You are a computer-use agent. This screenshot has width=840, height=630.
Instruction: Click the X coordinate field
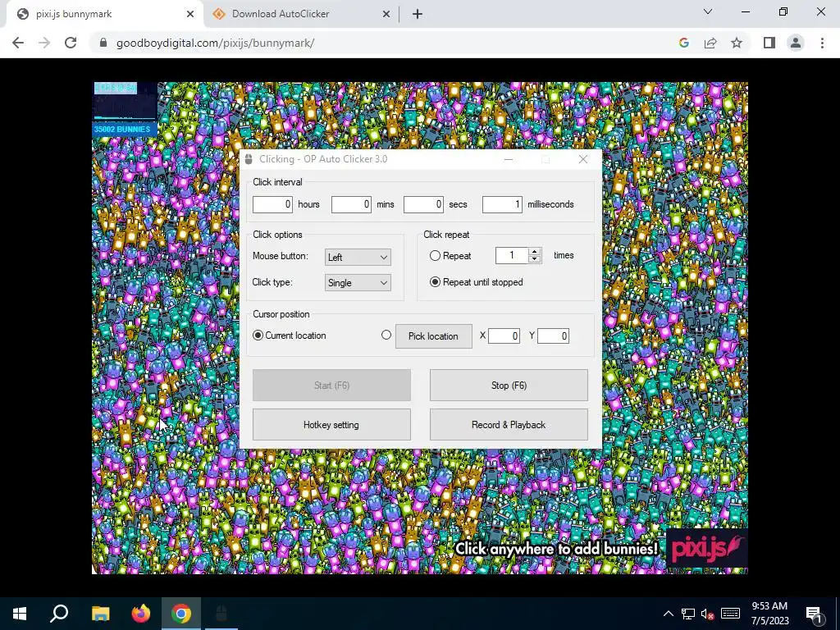coord(504,336)
